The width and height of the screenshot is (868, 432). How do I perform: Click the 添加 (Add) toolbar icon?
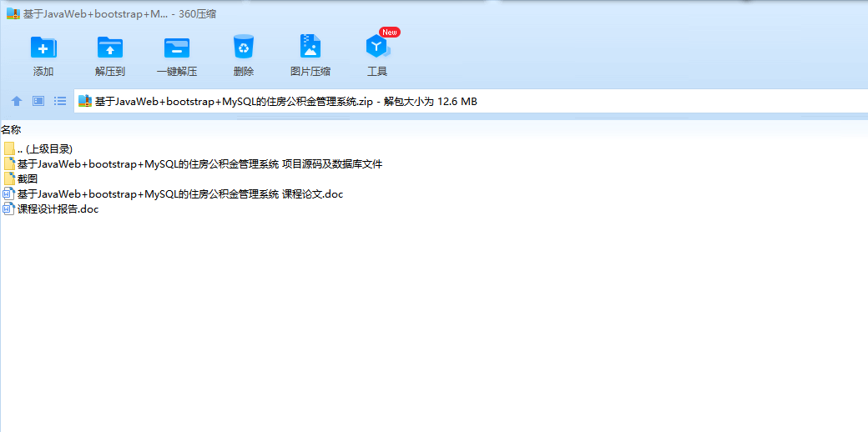[x=43, y=47]
